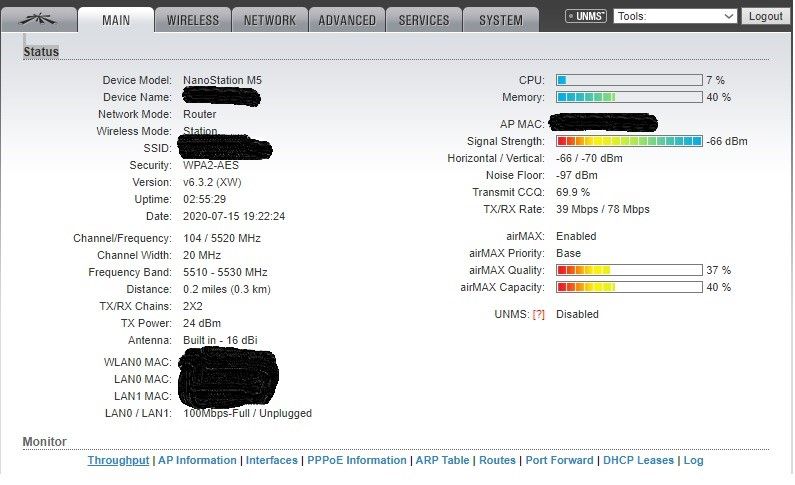This screenshot has width=795, height=485.
Task: Click the airMAX Capacity bar
Action: tap(629, 287)
